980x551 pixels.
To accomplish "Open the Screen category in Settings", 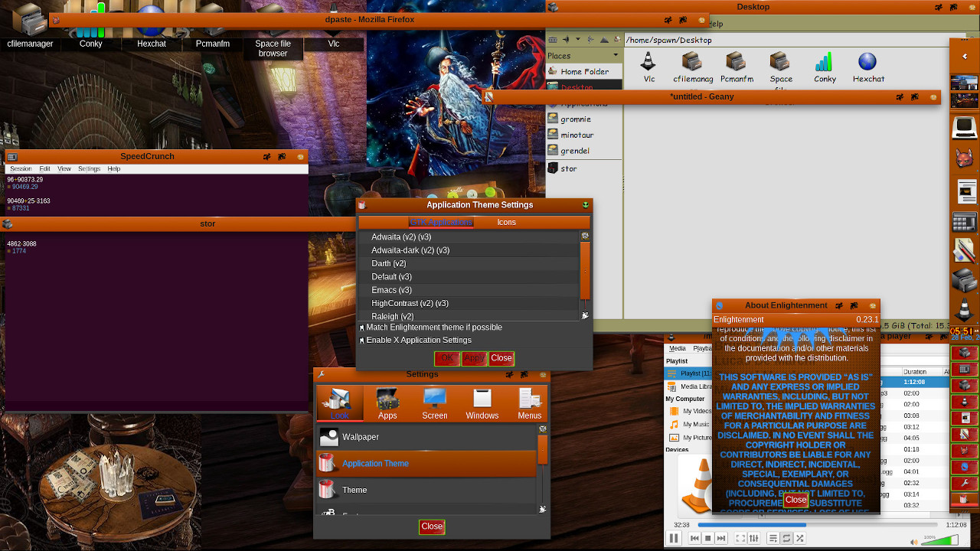I will 435,404.
